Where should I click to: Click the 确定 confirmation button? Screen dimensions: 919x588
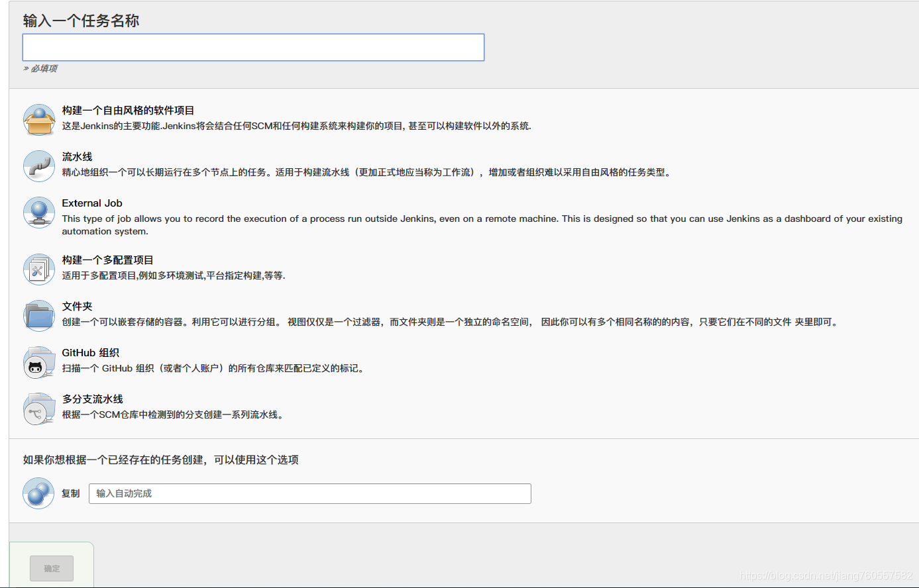coord(51,568)
